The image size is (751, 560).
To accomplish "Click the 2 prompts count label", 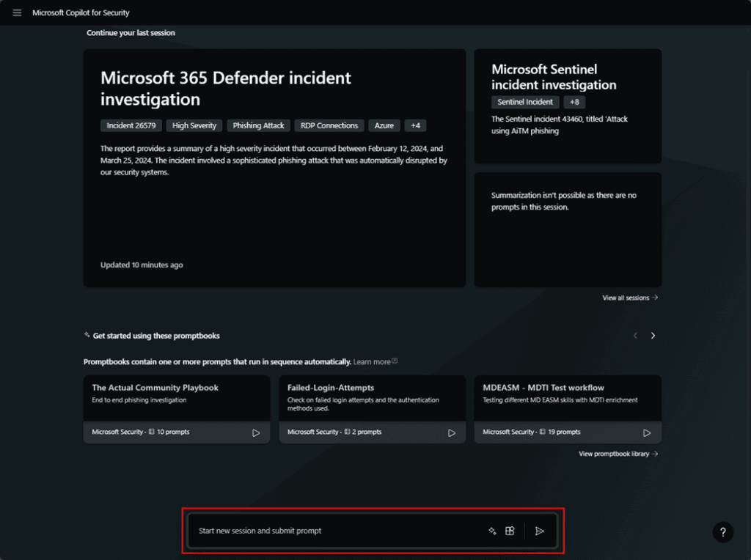I will (x=367, y=432).
